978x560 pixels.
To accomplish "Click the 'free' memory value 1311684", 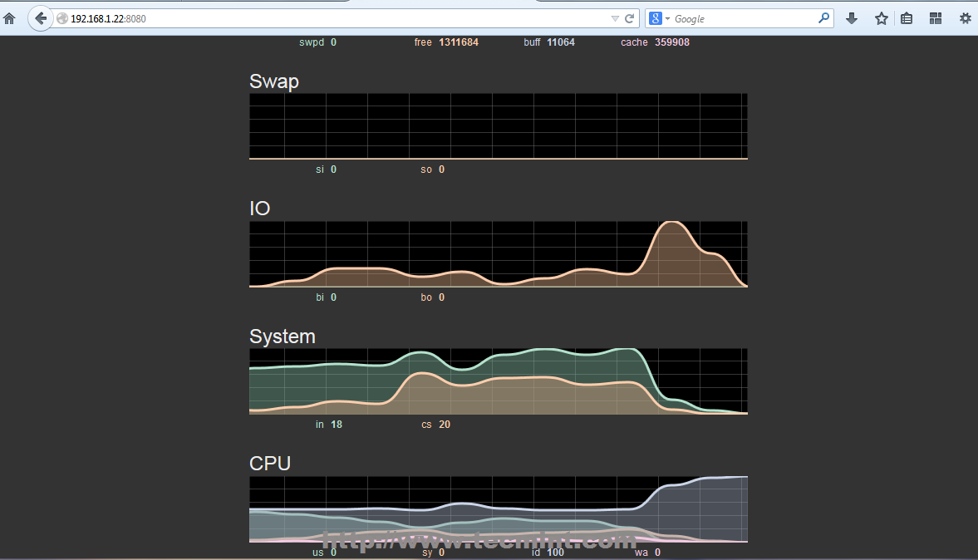I will pyautogui.click(x=459, y=42).
